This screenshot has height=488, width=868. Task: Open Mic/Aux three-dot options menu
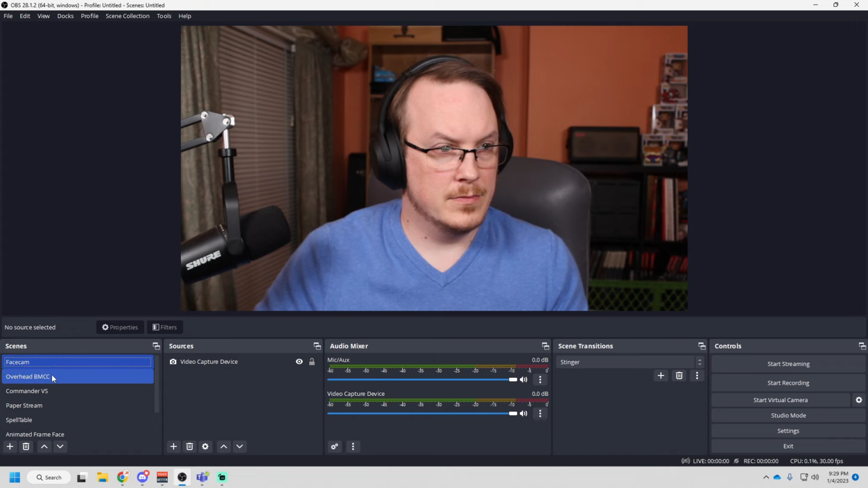[540, 380]
